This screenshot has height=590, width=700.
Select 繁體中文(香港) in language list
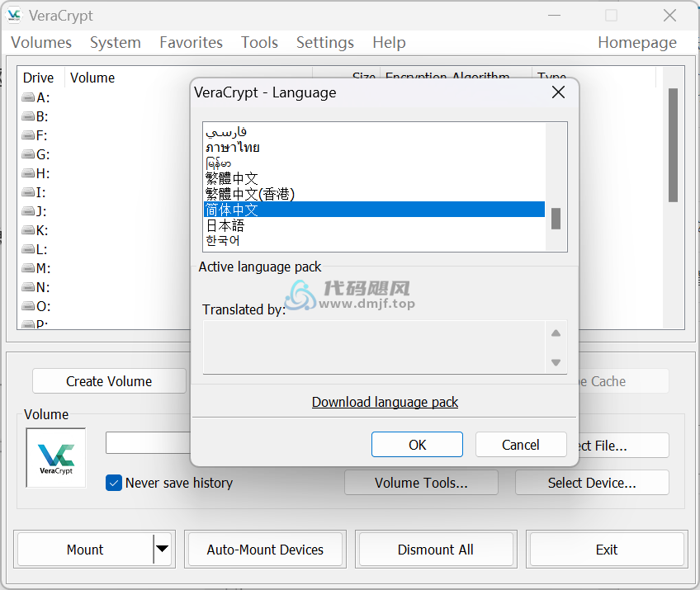(x=374, y=194)
